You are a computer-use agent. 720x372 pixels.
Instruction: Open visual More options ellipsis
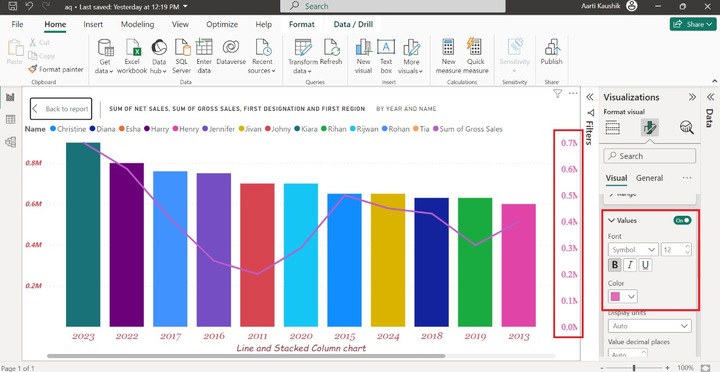573,93
